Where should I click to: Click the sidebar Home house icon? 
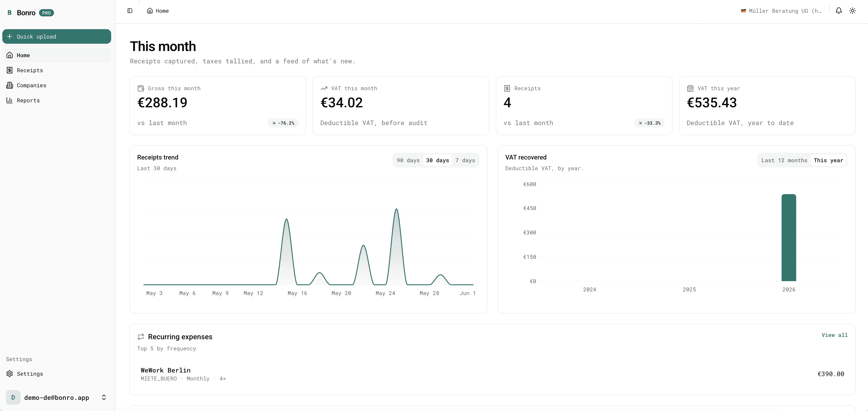[10, 55]
